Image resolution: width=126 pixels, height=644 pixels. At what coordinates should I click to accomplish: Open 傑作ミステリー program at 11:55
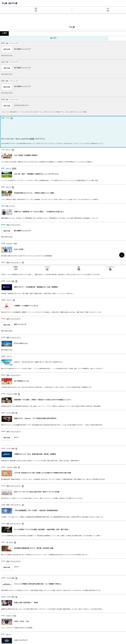[x=36, y=287]
